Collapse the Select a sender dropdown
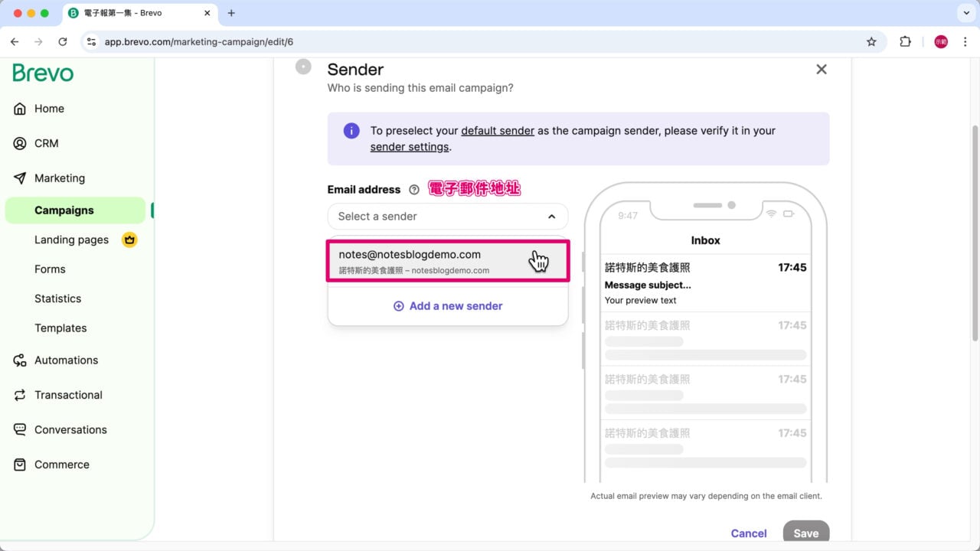 tap(551, 217)
